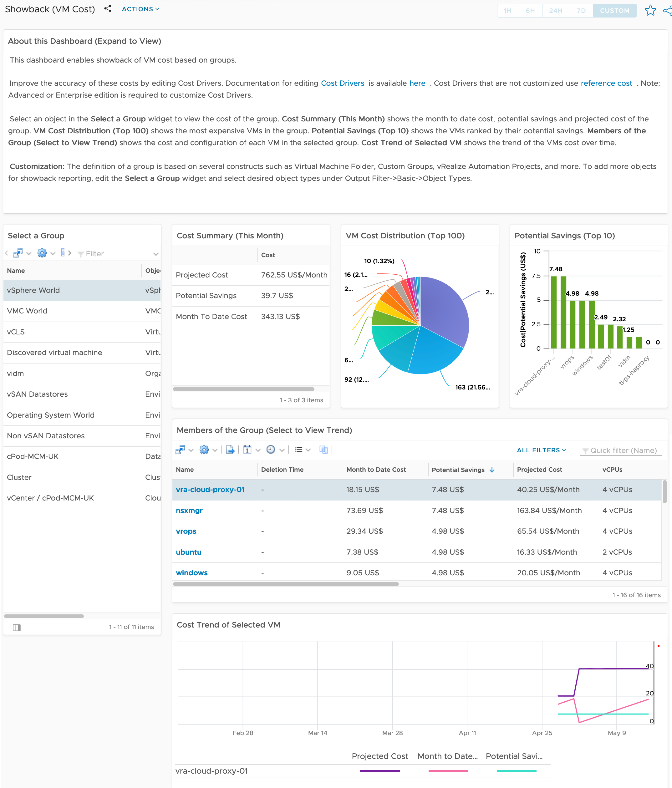Page the Select a Group toolbar left

click(x=7, y=253)
